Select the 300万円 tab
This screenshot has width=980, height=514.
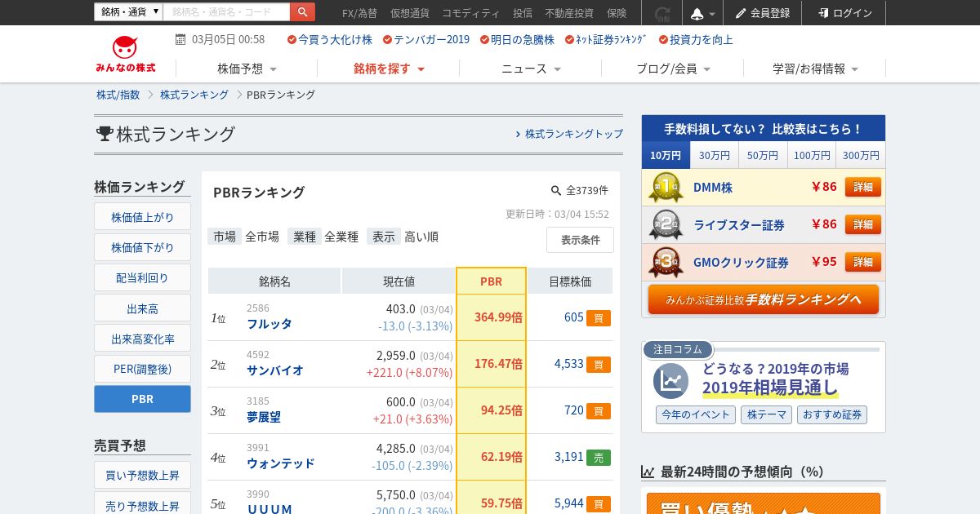click(861, 155)
